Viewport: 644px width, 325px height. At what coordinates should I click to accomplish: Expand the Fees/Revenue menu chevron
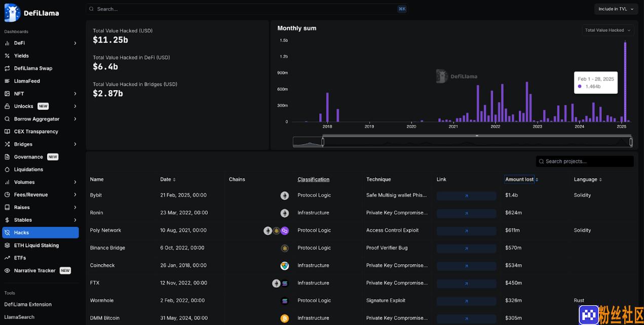(x=75, y=195)
